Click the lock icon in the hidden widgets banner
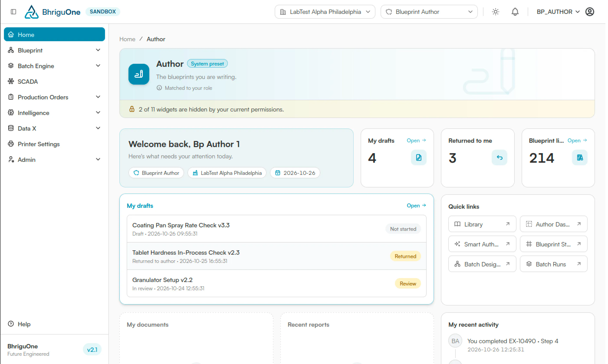 click(x=132, y=109)
